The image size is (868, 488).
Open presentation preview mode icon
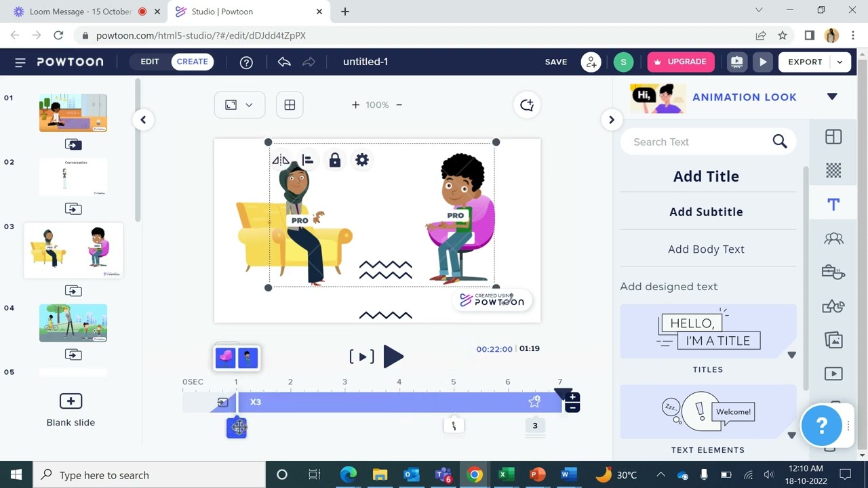pyautogui.click(x=736, y=62)
